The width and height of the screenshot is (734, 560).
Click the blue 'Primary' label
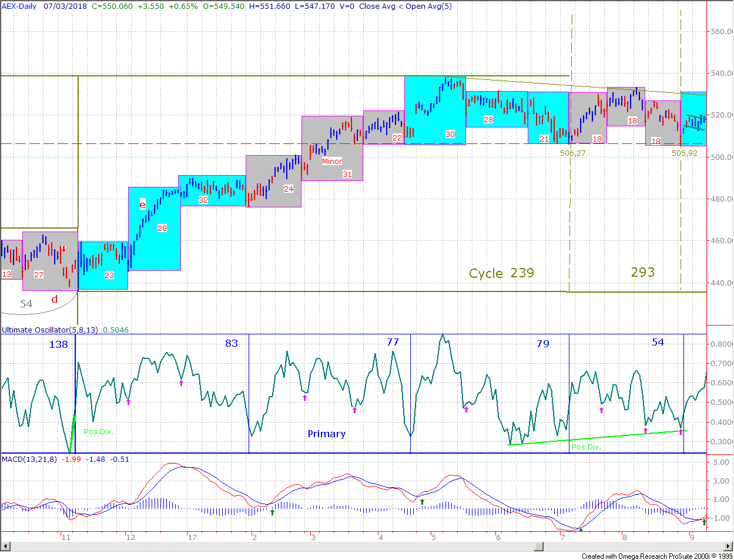click(x=327, y=434)
